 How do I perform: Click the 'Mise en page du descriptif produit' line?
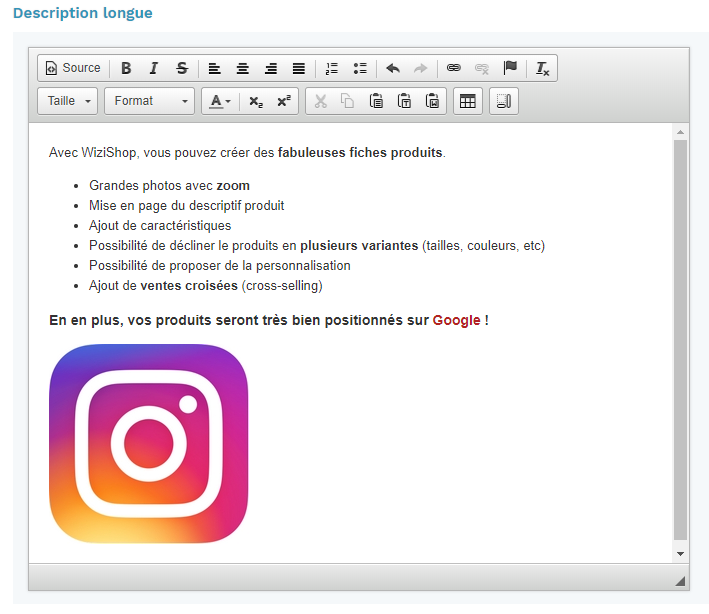(x=186, y=205)
